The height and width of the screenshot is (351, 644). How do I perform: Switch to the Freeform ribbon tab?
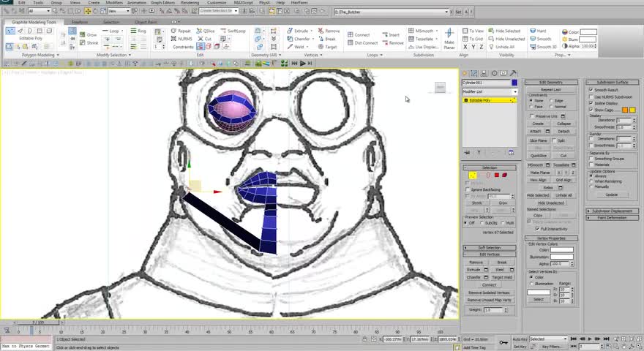pos(80,22)
